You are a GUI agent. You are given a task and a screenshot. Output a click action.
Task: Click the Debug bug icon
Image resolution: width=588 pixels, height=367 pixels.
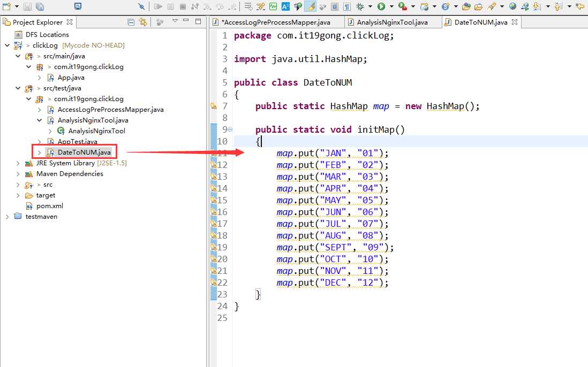(360, 6)
